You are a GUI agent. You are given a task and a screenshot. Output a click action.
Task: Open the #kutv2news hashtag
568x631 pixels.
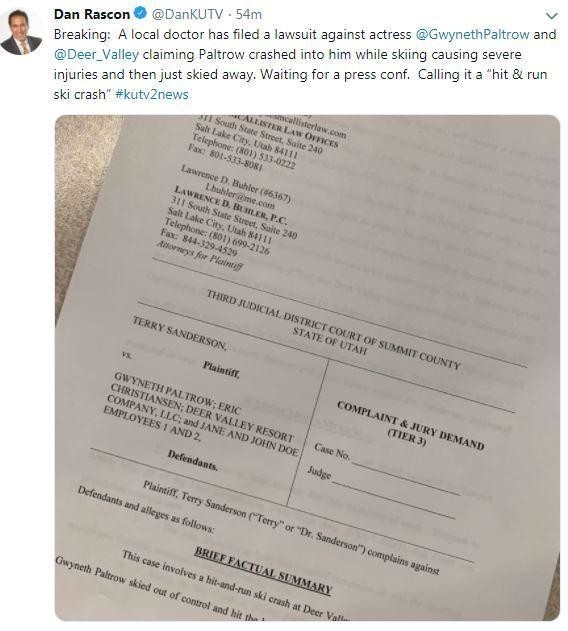tap(152, 95)
